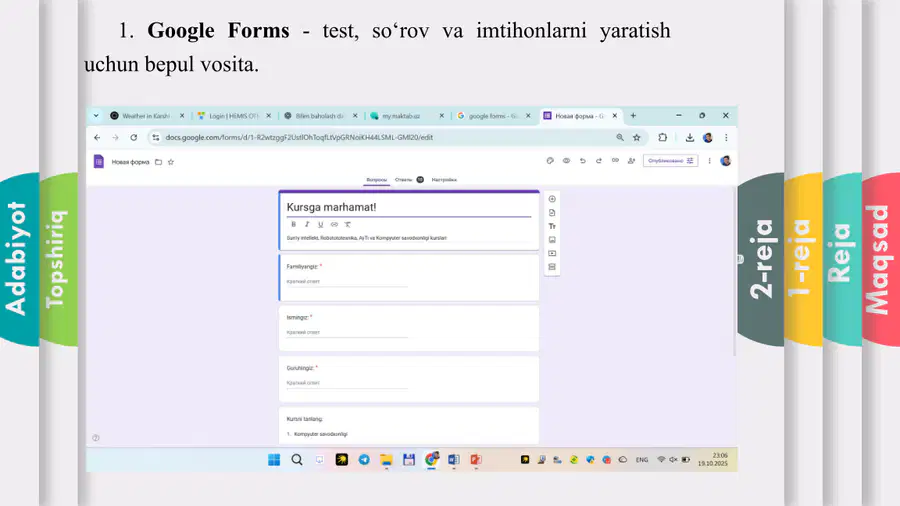
Task: Edit the form title Kursga marhamat!
Action: [331, 207]
